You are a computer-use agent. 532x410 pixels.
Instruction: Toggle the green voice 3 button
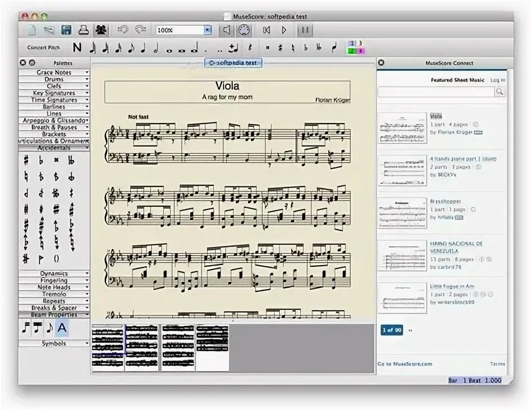click(352, 51)
